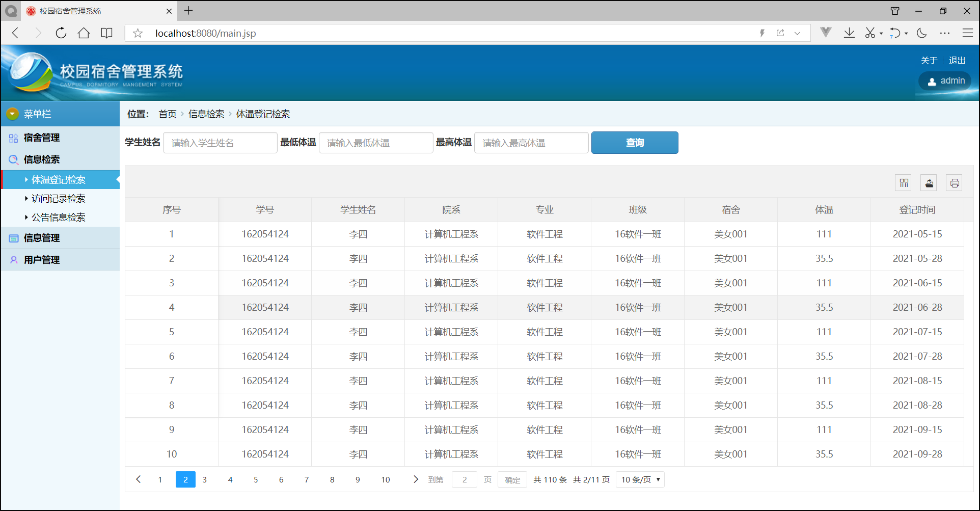This screenshot has height=511, width=980.
Task: Expand the 用户管理 menu
Action: [60, 260]
